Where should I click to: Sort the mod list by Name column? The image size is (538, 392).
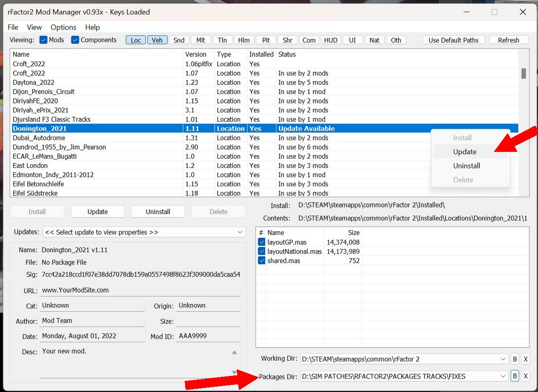[x=97, y=54]
